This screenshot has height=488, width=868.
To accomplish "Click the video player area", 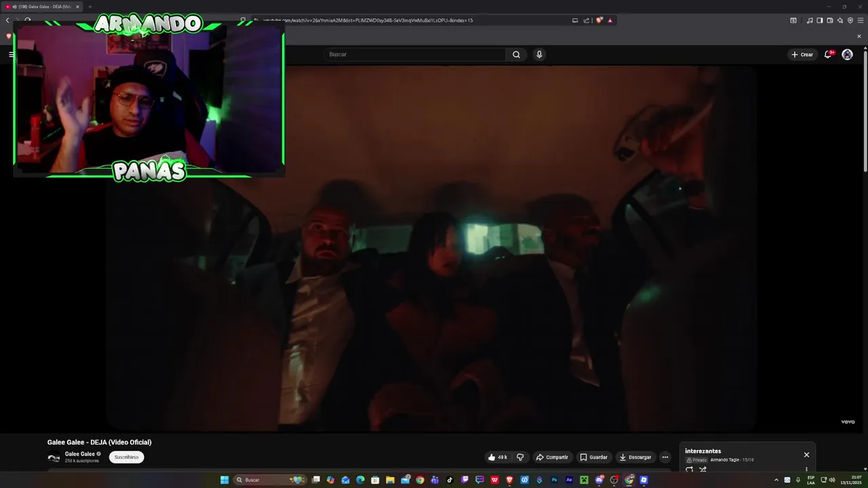I will tap(431, 247).
